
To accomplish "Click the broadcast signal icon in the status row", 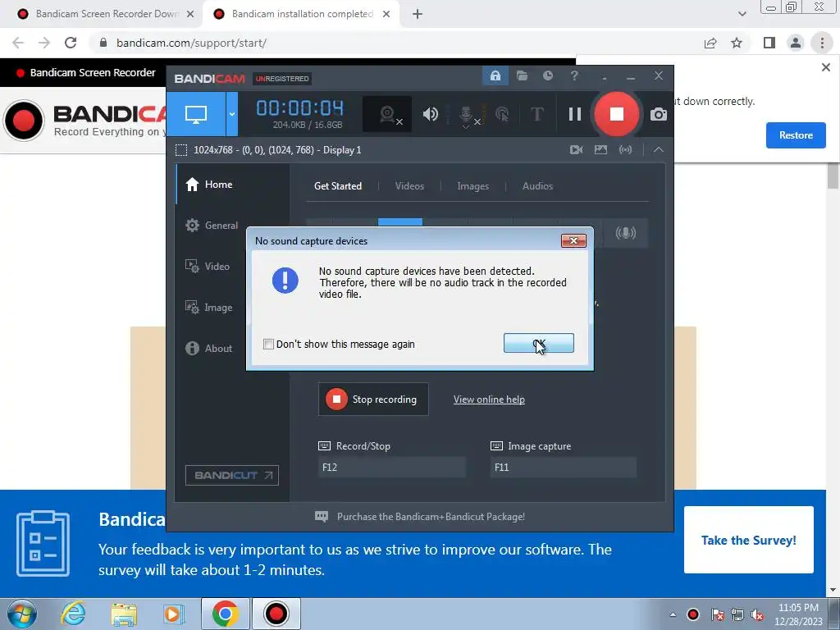I will click(x=625, y=149).
